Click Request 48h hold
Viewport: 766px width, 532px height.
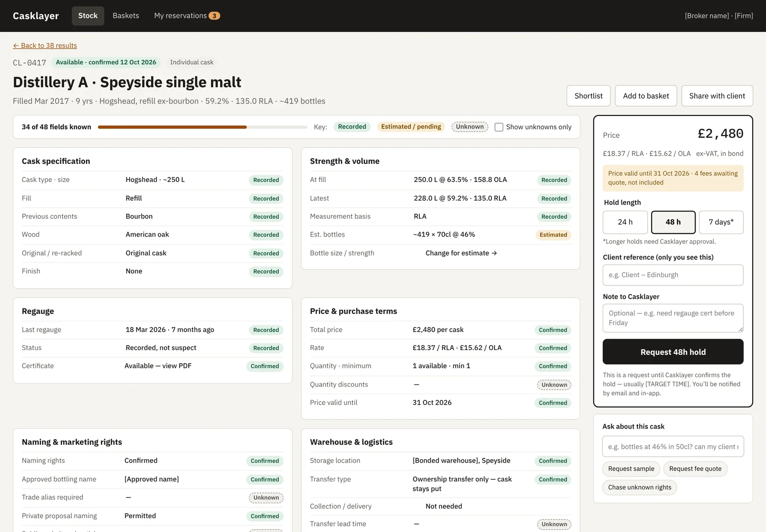point(673,352)
